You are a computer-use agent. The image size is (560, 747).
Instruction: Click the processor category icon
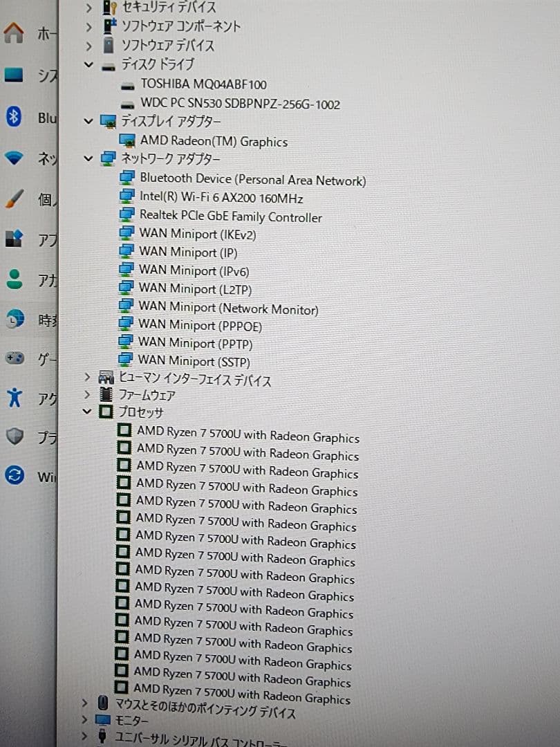[x=105, y=411]
